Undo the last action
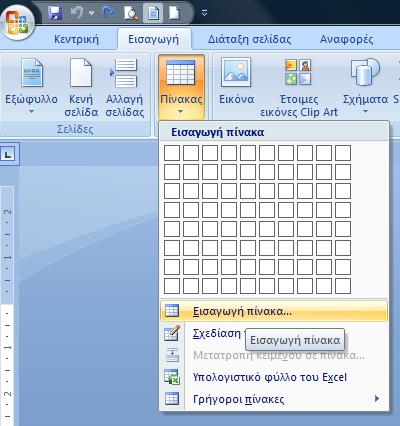 pyautogui.click(x=77, y=13)
